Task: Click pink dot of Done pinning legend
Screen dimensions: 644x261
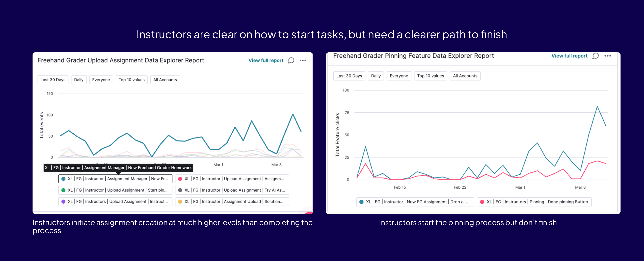Action: [482, 202]
